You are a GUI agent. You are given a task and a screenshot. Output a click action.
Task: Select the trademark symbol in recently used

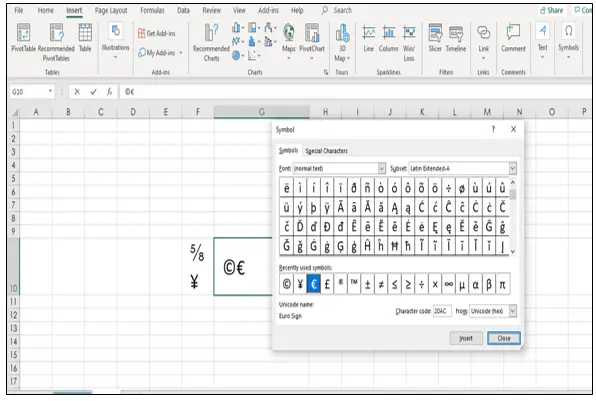354,284
